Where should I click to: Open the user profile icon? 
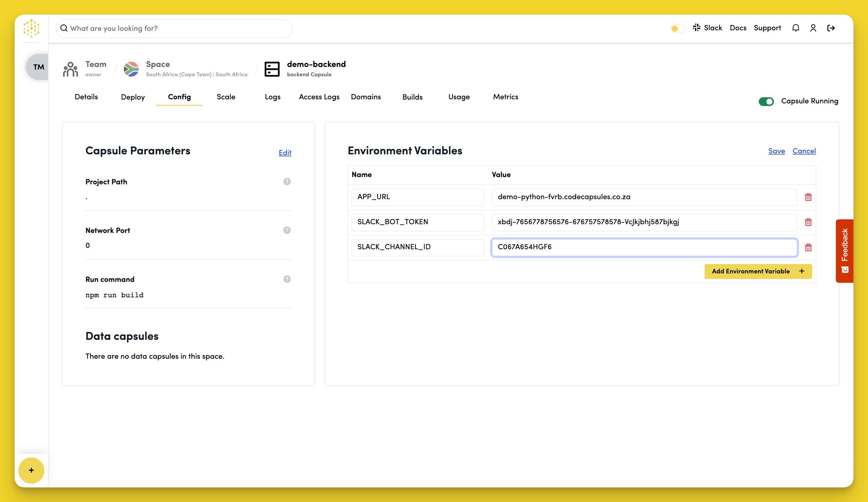(x=813, y=28)
